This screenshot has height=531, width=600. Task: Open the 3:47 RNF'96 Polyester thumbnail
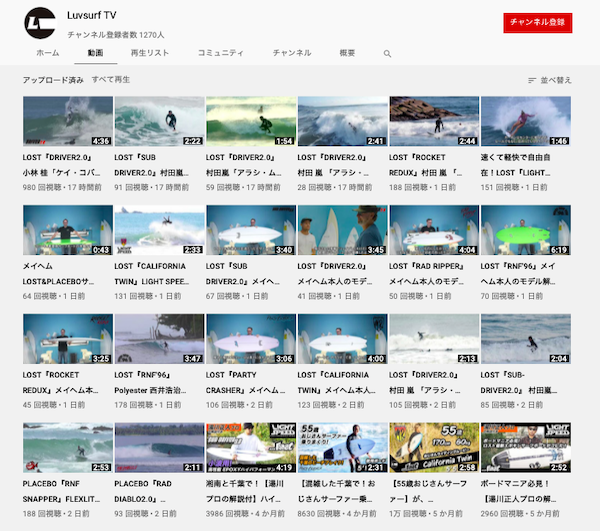pyautogui.click(x=159, y=339)
